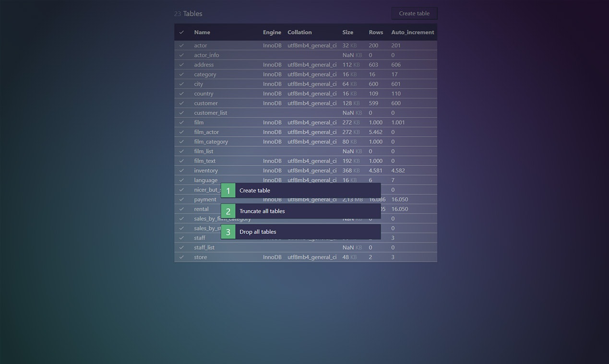Uncheck the staff_list table row
Viewport: 609px width, 364px height.
pos(181,247)
